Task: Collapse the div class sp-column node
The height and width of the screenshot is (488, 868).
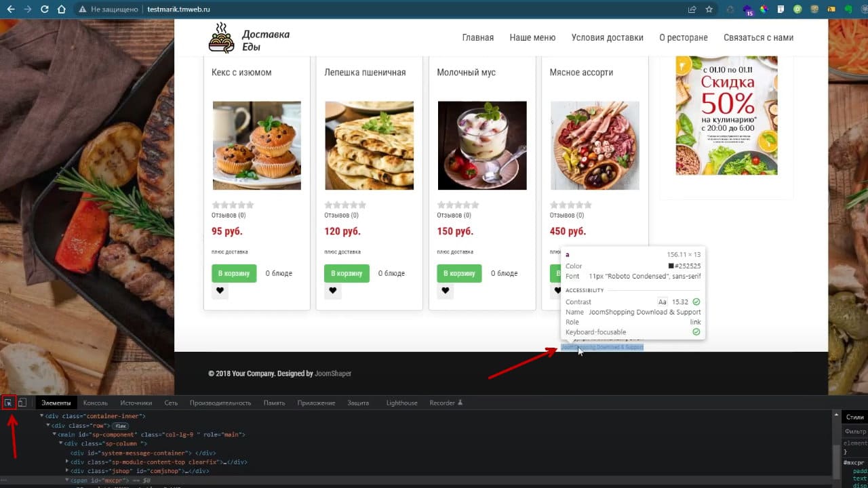Action: click(60, 443)
